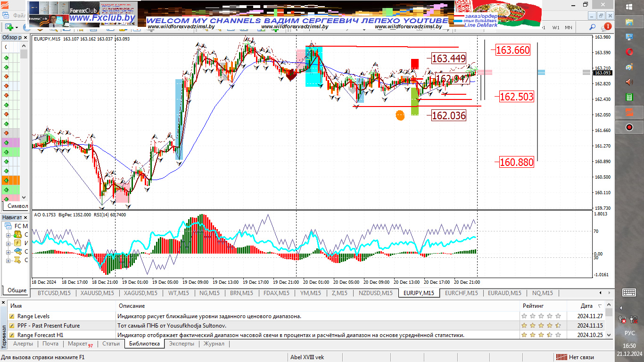
Task: Select the Символ tab in Market Watch
Action: (17, 206)
